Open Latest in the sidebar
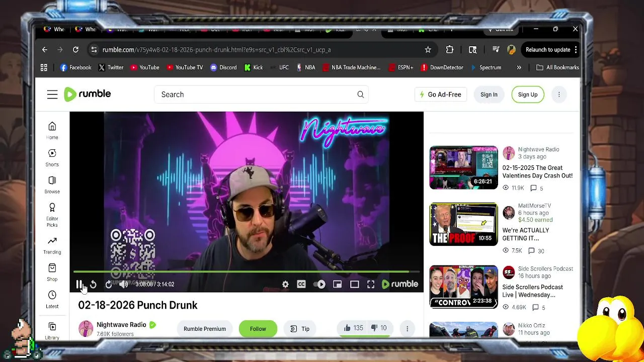Image resolution: width=644 pixels, height=362 pixels. [x=52, y=300]
